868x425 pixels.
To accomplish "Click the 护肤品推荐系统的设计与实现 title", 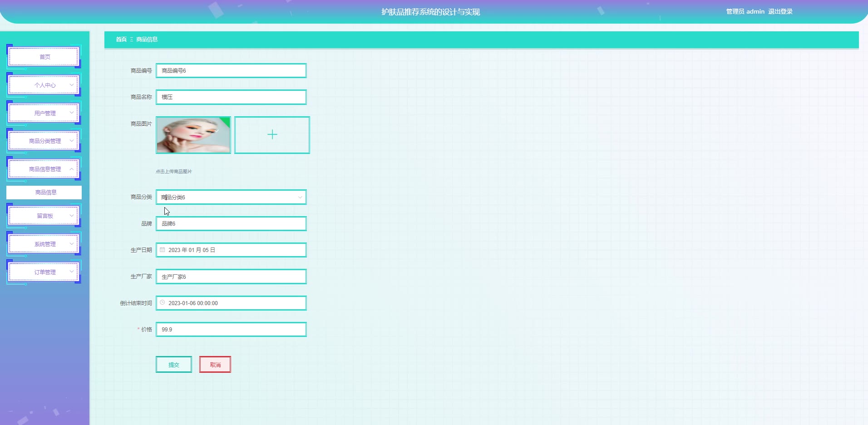I will 431,12.
